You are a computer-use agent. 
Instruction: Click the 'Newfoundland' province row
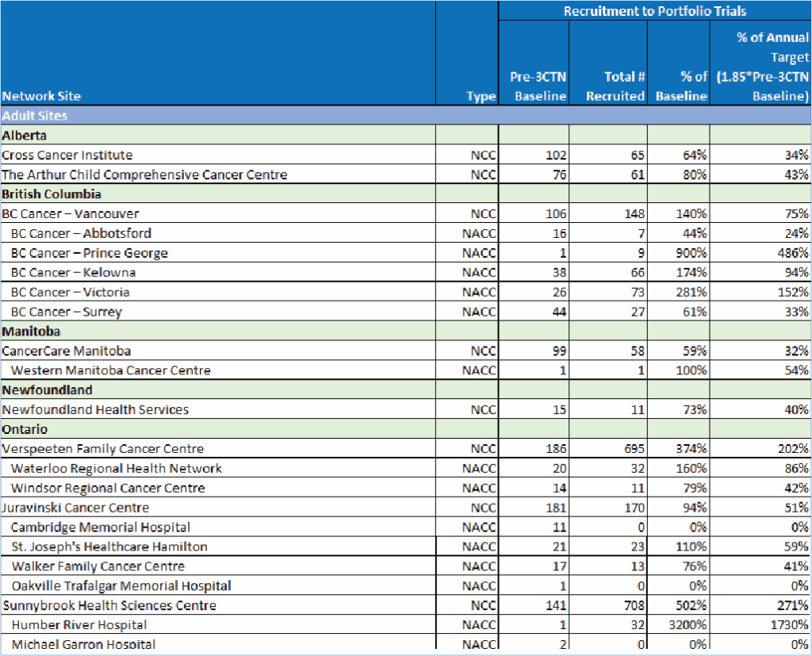[x=405, y=389]
